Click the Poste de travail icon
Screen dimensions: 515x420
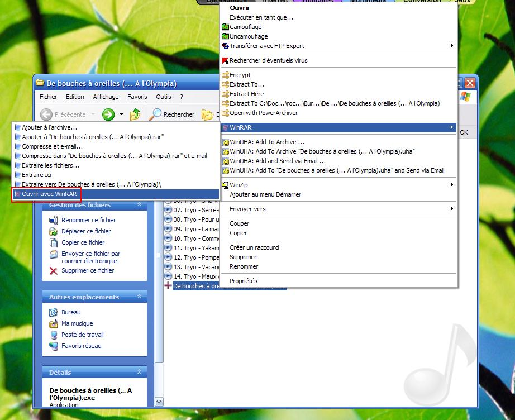click(x=54, y=335)
